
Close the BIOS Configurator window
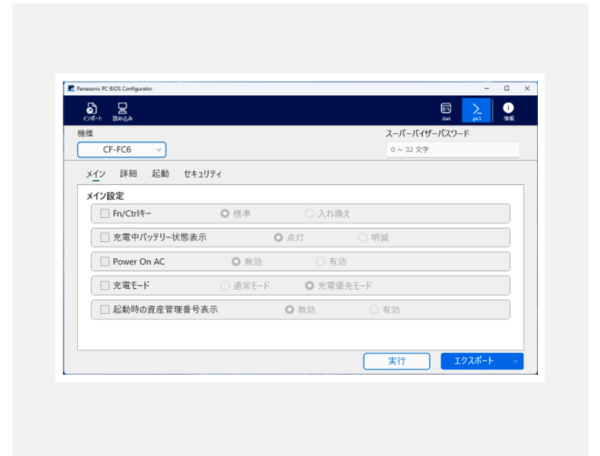click(x=527, y=88)
